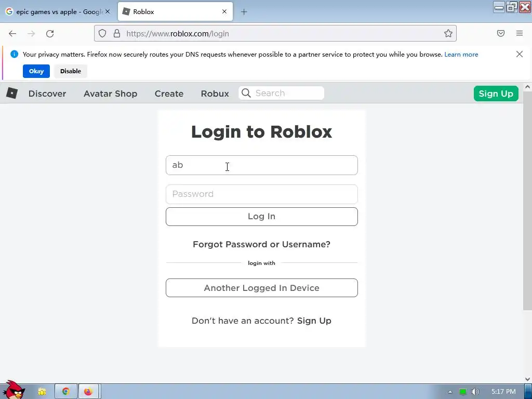Click the clock showing 5:17 PM
532x399 pixels.
(503, 392)
